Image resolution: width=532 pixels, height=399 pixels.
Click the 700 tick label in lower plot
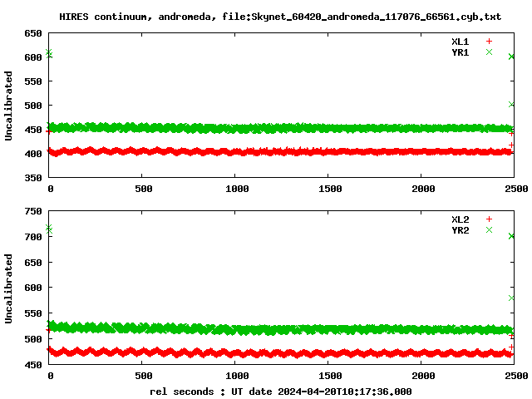(33, 237)
